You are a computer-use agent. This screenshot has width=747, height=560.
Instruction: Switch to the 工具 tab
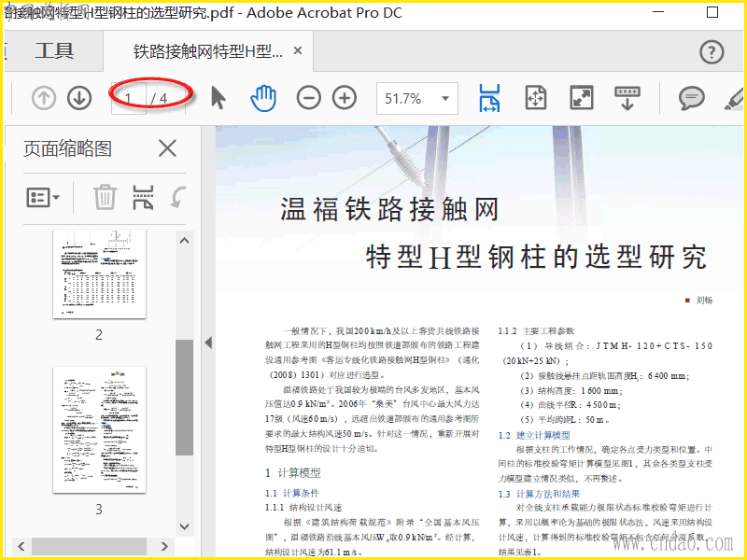54,50
